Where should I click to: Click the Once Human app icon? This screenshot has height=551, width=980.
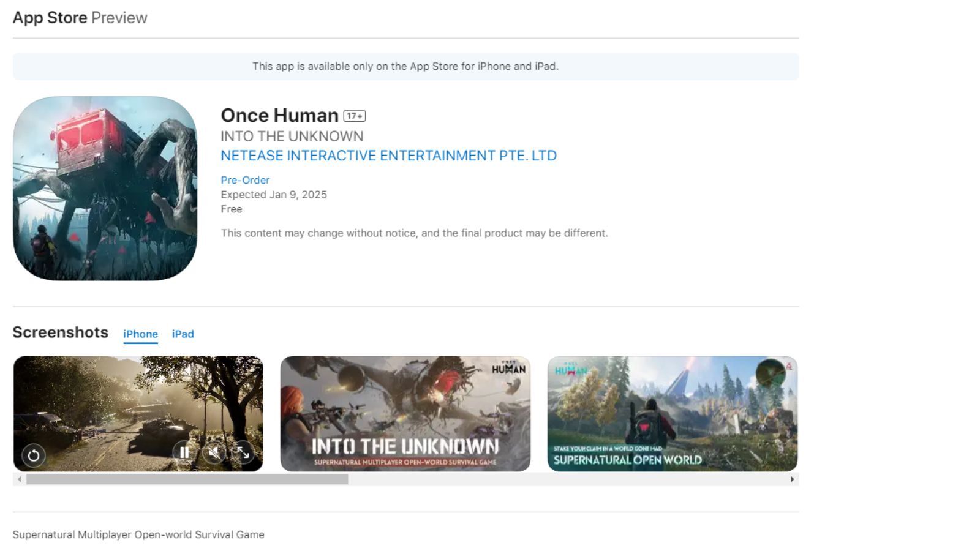(x=105, y=188)
